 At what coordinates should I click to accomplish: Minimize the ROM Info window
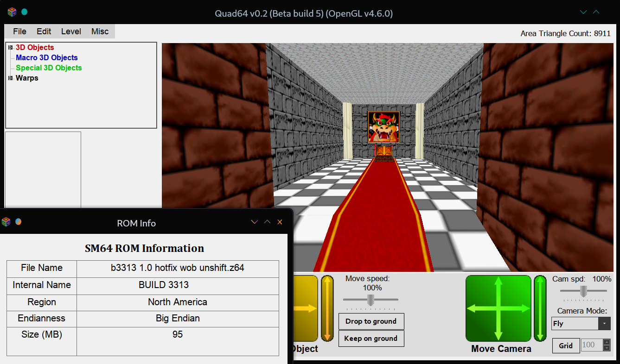pyautogui.click(x=254, y=222)
